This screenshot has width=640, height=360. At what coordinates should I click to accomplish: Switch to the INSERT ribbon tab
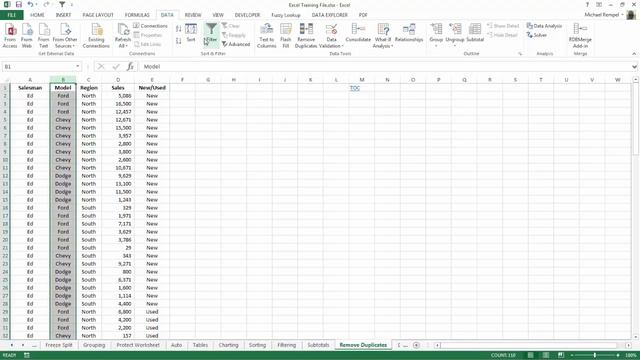pos(63,15)
